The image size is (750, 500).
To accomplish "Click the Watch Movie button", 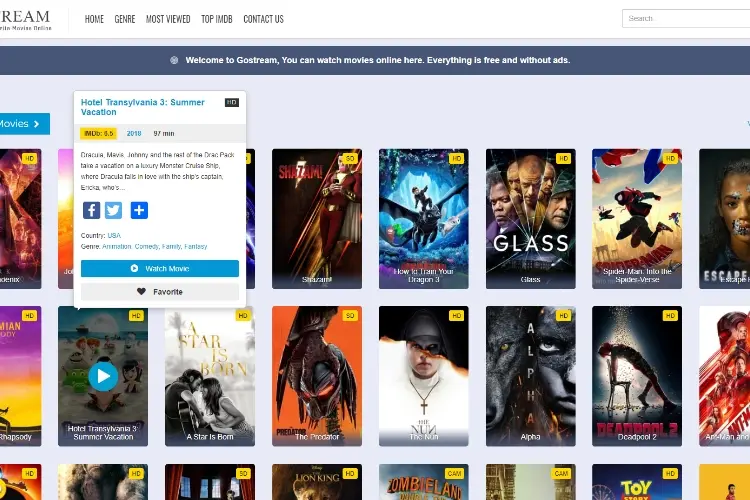I will pos(160,268).
